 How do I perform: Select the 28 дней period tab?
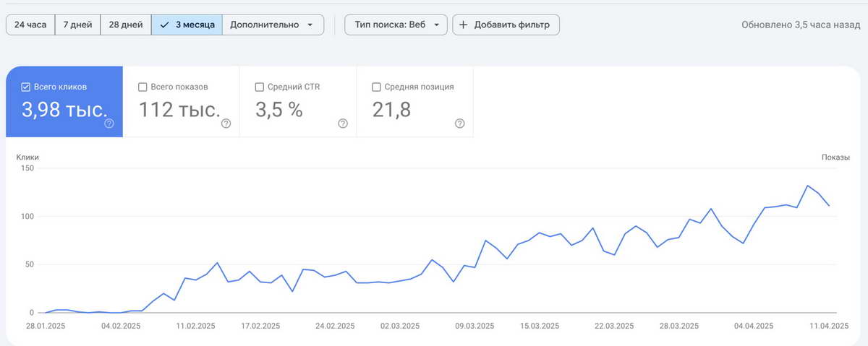click(x=125, y=25)
